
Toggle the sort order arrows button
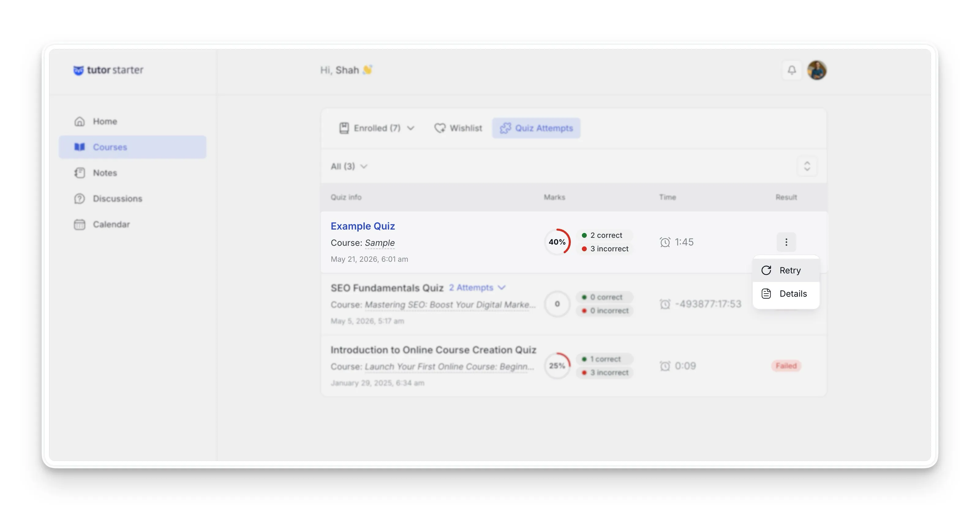807,166
